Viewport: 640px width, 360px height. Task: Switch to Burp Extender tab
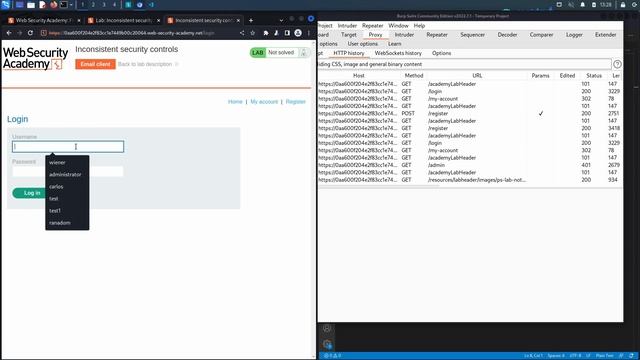click(x=605, y=35)
